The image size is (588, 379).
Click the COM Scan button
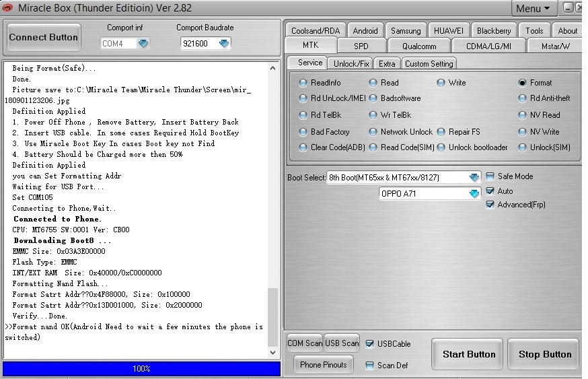(305, 343)
